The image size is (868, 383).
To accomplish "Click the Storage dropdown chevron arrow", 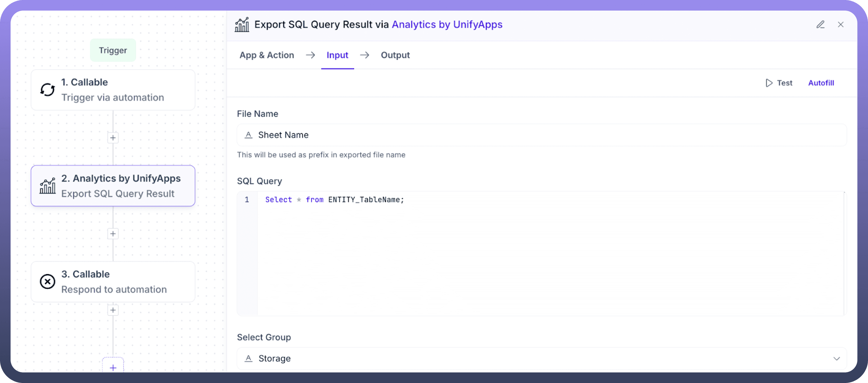I will pyautogui.click(x=836, y=358).
